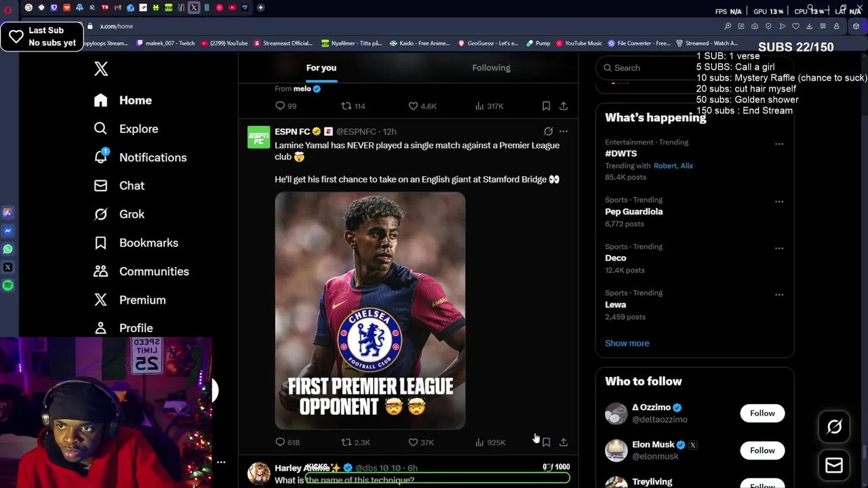Open the Notifications bell icon
The height and width of the screenshot is (488, 868).
click(x=100, y=157)
